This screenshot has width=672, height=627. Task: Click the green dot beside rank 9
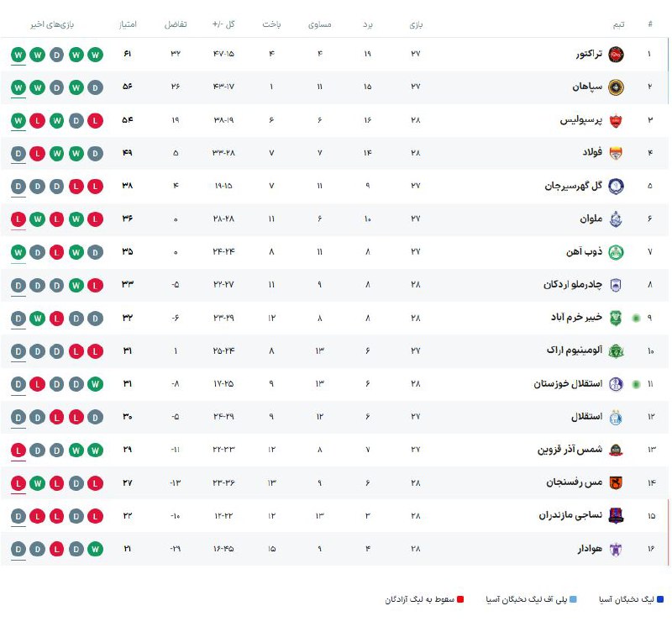(x=637, y=318)
